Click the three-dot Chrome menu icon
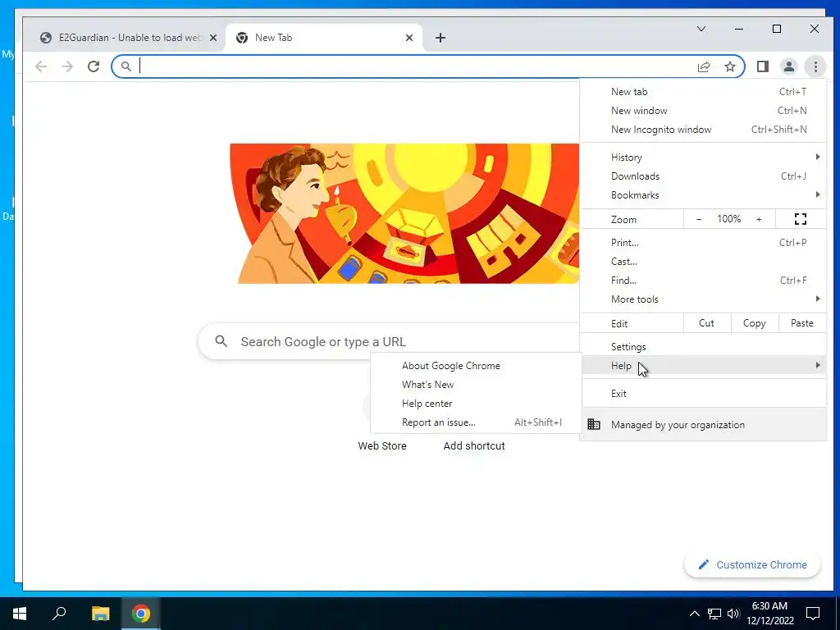This screenshot has height=630, width=840. [x=815, y=66]
